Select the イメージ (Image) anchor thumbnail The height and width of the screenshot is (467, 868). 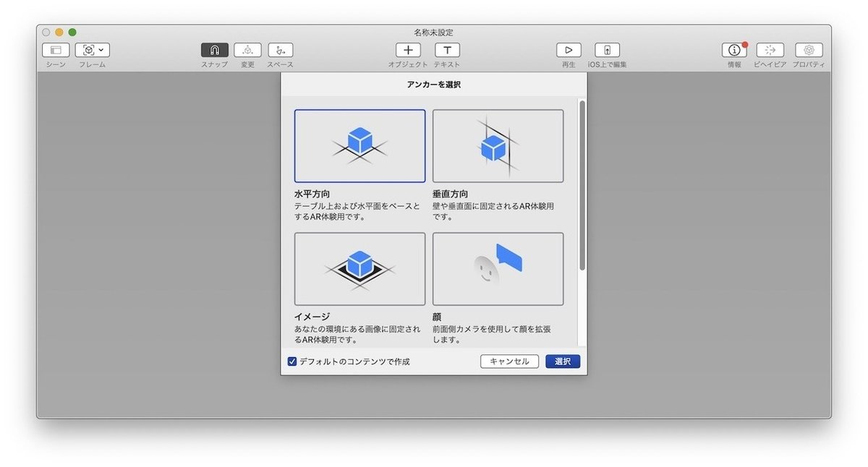(x=359, y=268)
